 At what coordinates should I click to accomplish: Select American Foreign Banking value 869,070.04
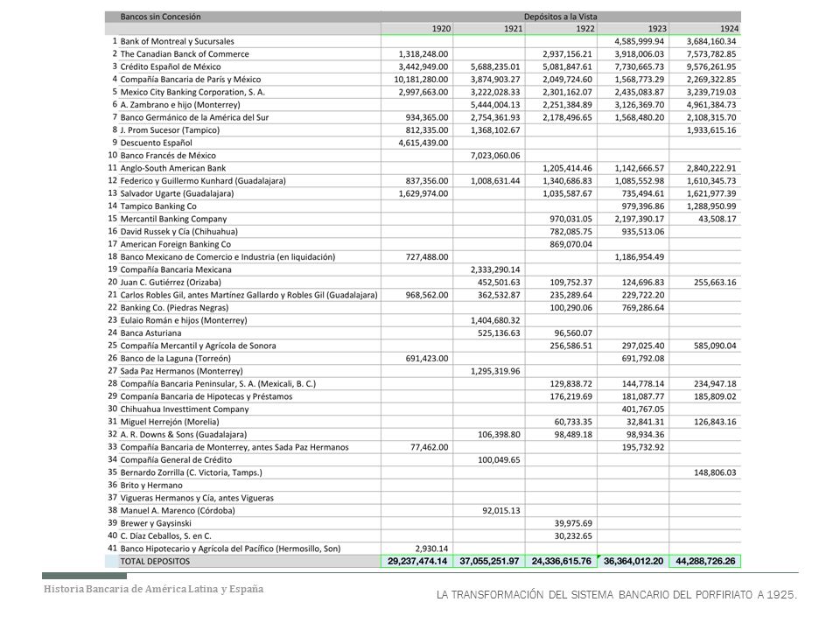(x=571, y=244)
